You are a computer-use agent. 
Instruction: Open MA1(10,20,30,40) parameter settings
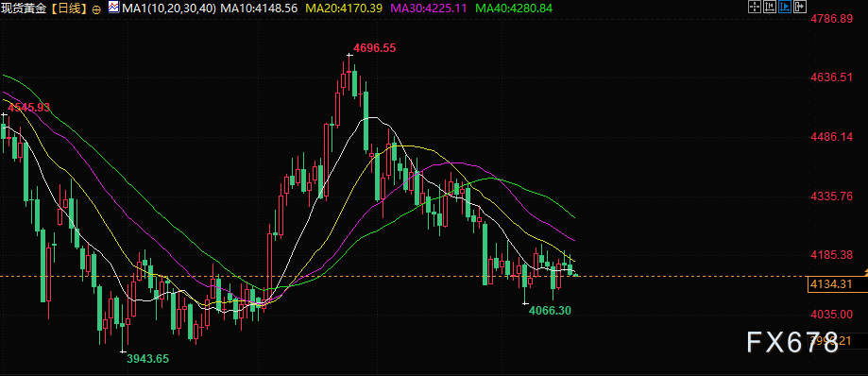pos(169,9)
